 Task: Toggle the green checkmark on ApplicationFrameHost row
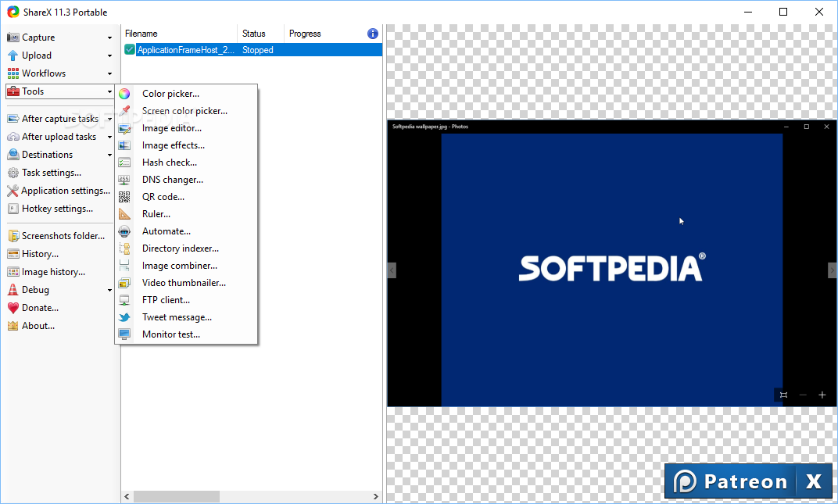pyautogui.click(x=129, y=50)
